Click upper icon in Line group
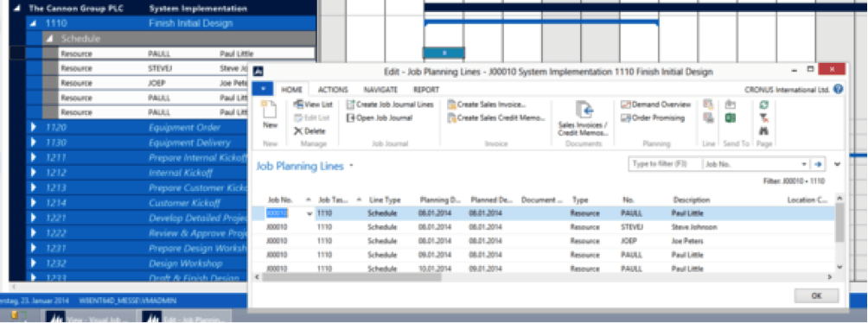The image size is (868, 323). 708,104
